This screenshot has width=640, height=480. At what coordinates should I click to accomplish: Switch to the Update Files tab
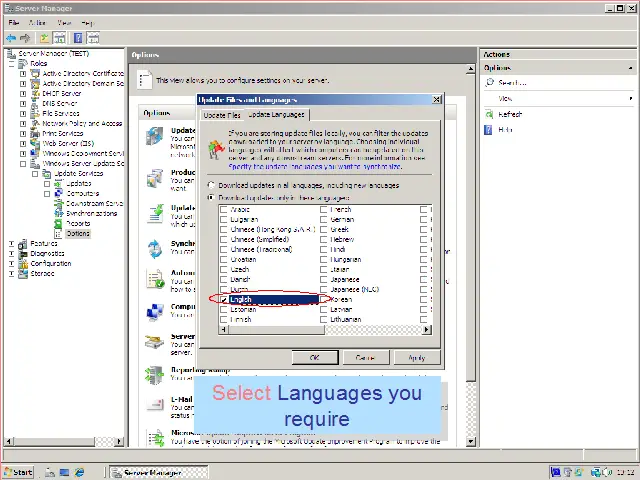tap(222, 115)
